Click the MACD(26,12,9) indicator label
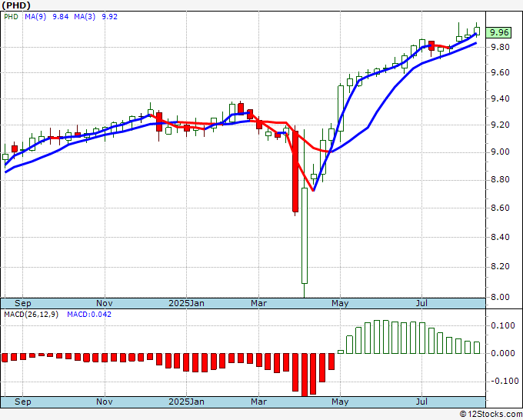 31,315
